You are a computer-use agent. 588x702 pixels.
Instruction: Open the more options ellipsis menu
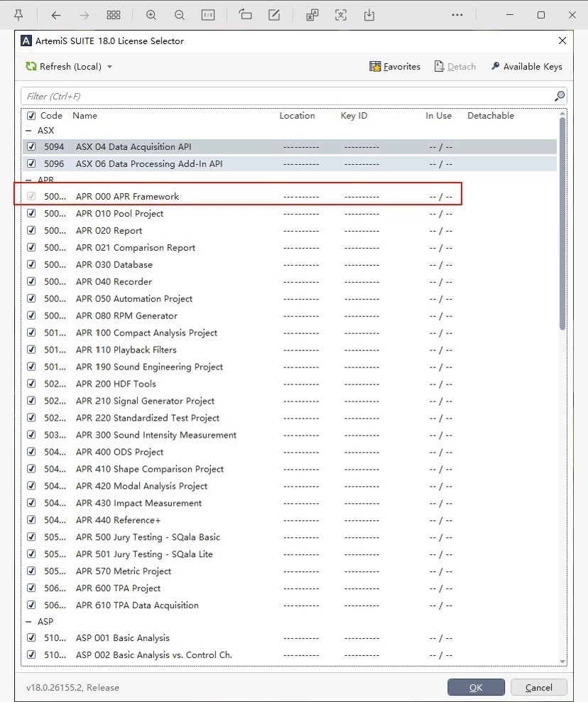tap(457, 15)
